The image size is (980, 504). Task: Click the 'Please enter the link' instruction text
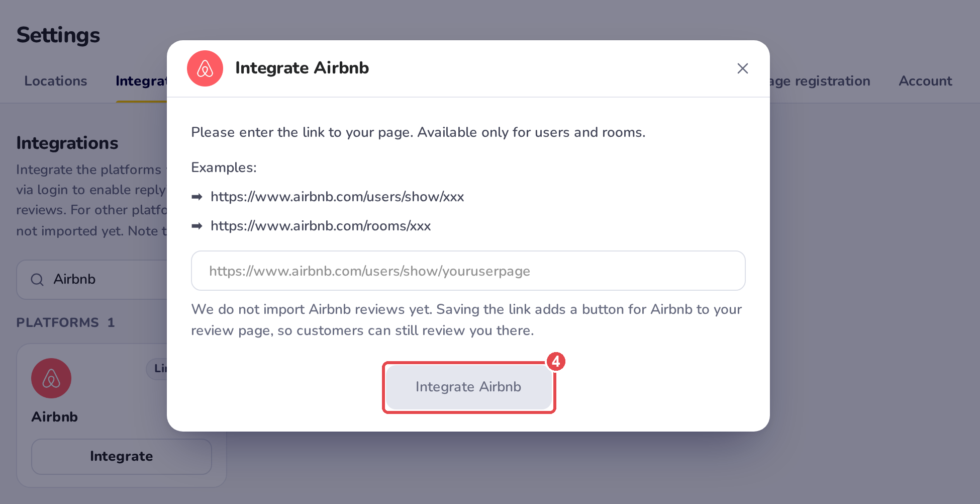(418, 132)
